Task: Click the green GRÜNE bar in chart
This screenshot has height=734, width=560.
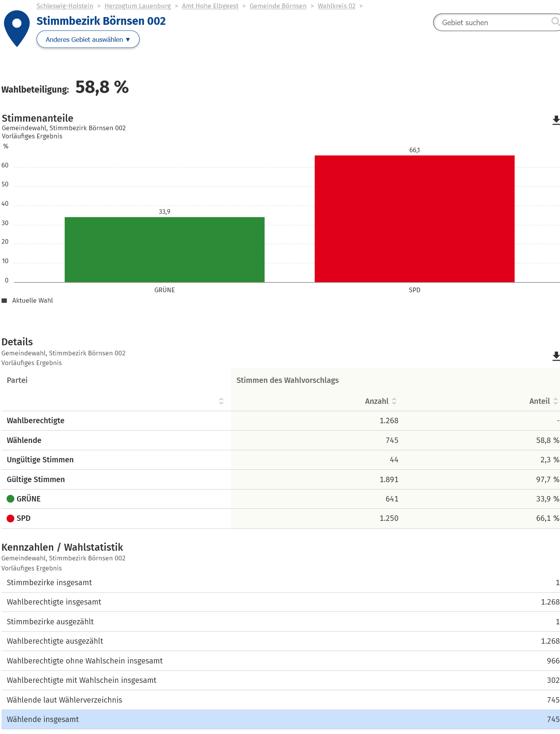Action: pyautogui.click(x=164, y=250)
